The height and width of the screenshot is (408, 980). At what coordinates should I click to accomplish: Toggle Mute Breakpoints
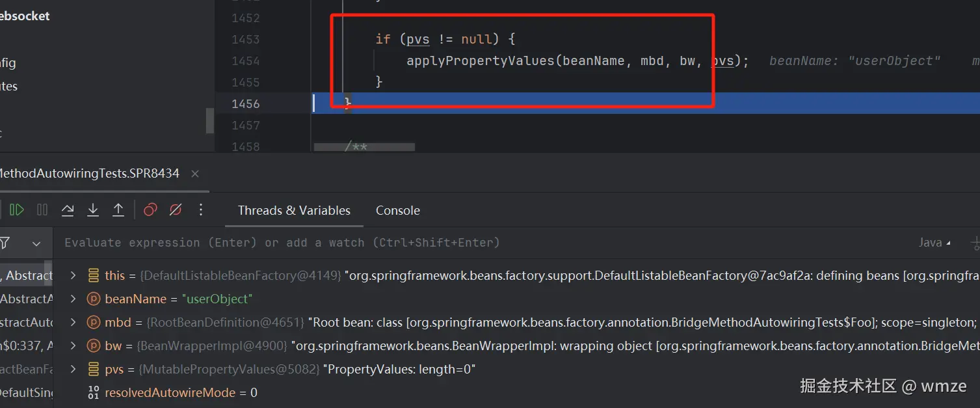point(176,210)
